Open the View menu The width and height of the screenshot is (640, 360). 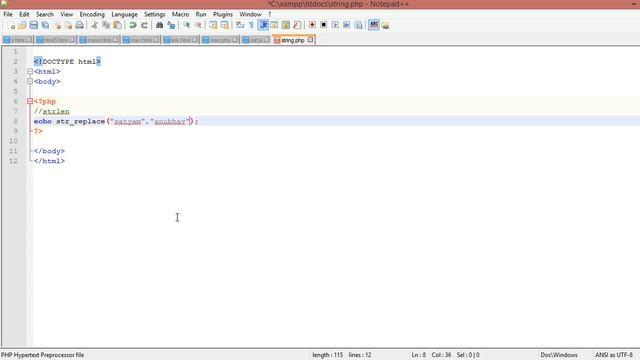click(67, 14)
